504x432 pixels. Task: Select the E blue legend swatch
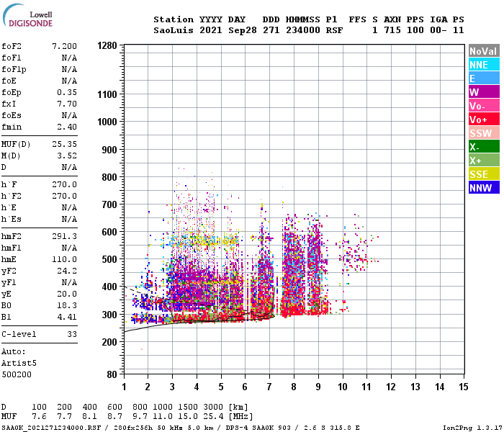point(484,78)
